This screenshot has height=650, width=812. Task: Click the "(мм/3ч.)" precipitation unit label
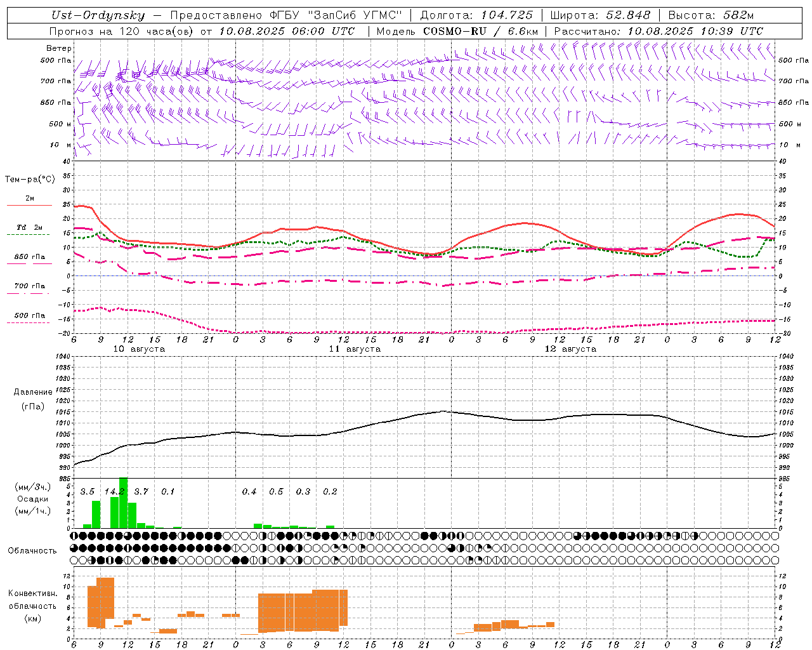coord(33,487)
